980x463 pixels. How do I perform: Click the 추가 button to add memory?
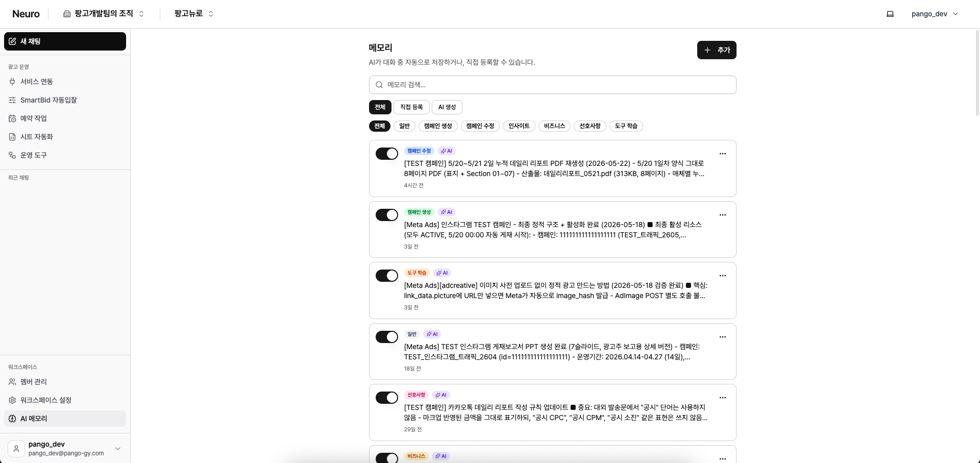coord(717,50)
